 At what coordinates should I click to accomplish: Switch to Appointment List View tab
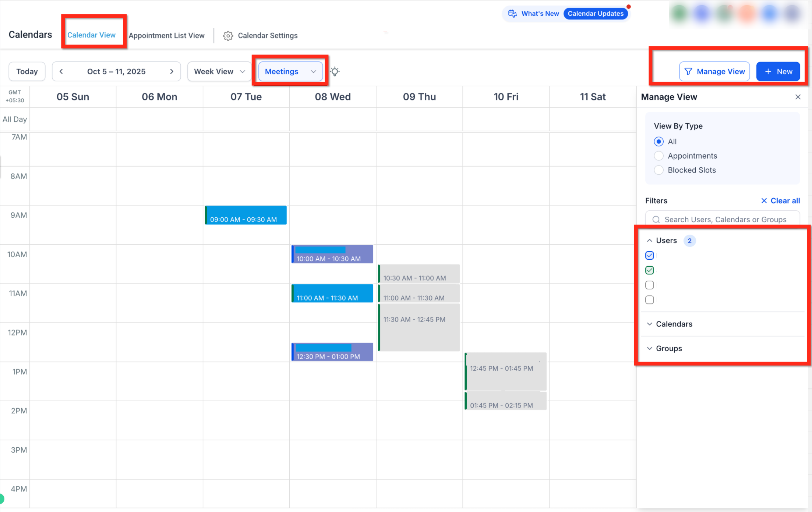[166, 36]
